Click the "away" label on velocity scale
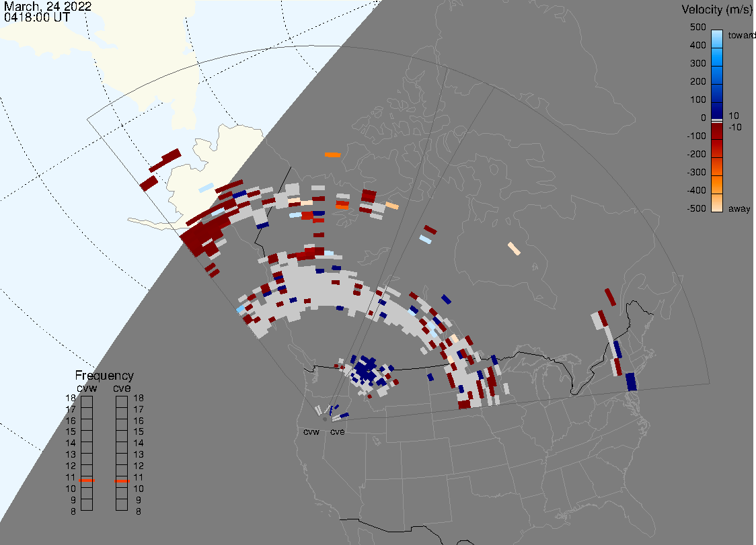 click(x=739, y=208)
